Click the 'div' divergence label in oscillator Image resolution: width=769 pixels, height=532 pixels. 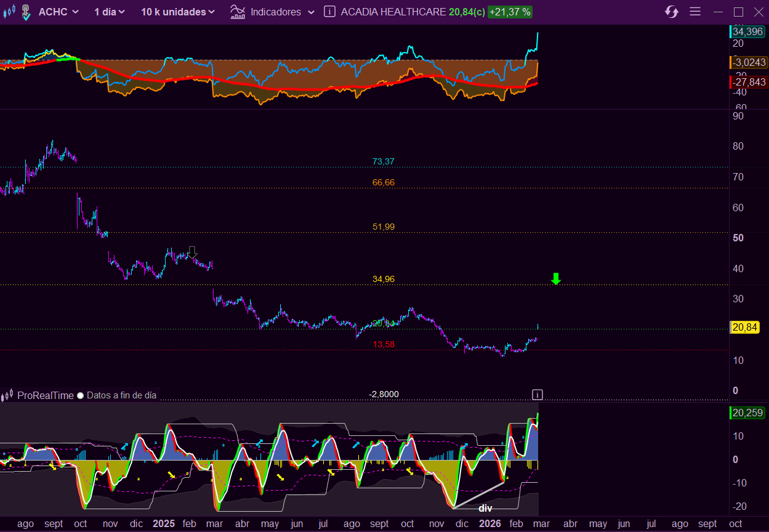tap(485, 509)
